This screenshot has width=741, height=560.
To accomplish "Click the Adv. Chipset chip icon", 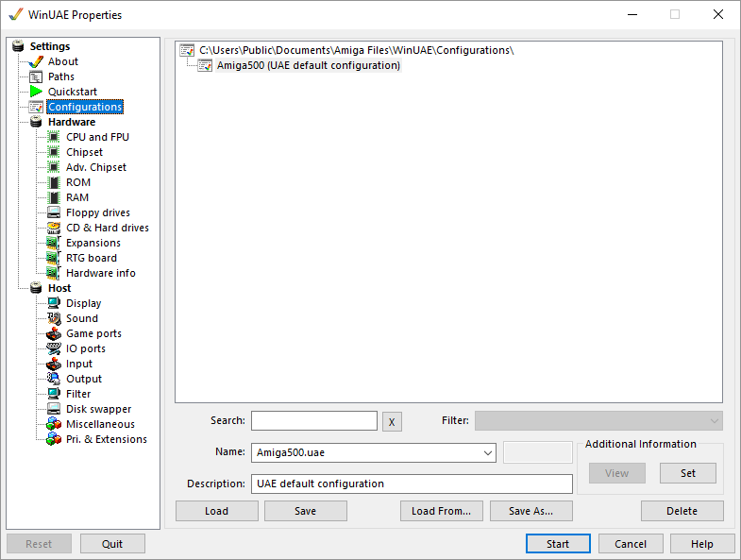I will (54, 167).
